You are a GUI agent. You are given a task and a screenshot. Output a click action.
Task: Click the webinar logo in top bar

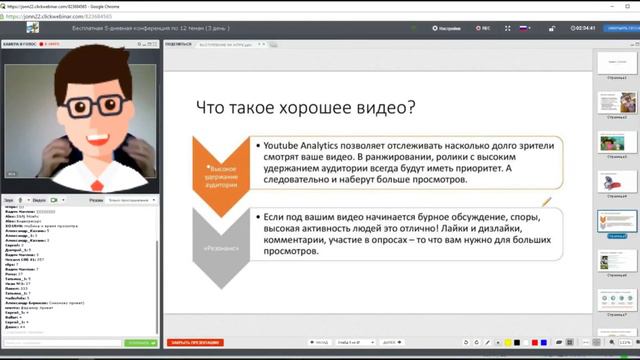click(33, 28)
